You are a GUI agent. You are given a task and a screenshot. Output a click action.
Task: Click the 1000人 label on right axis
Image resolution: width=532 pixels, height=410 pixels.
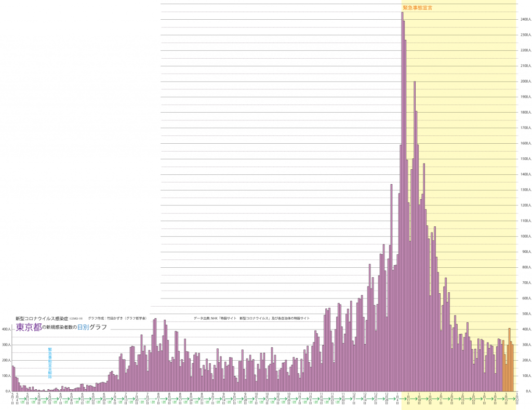[x=525, y=236]
